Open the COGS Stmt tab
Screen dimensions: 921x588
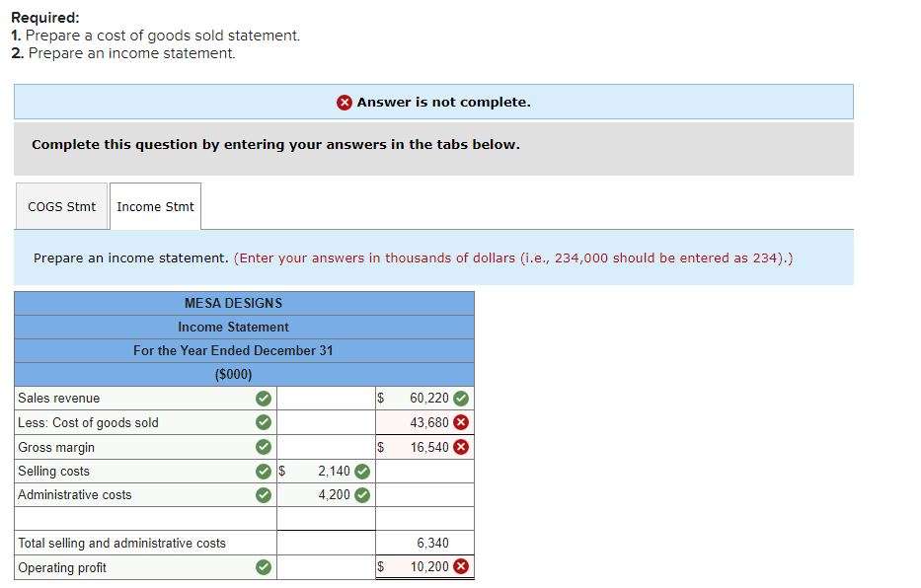61,206
